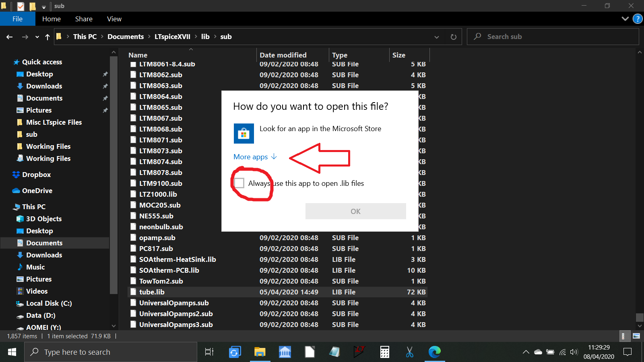Select the tube.lib file icon
This screenshot has width=644, height=362.
click(133, 292)
